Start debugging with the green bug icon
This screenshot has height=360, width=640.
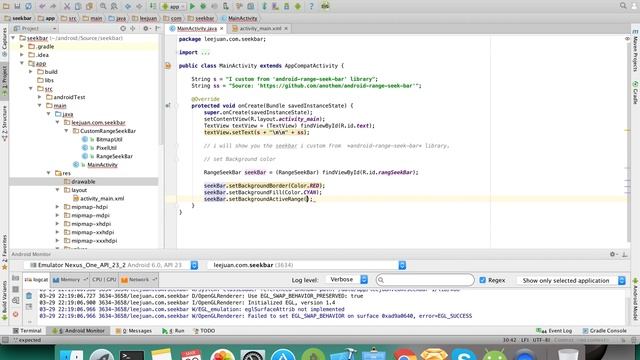point(203,6)
